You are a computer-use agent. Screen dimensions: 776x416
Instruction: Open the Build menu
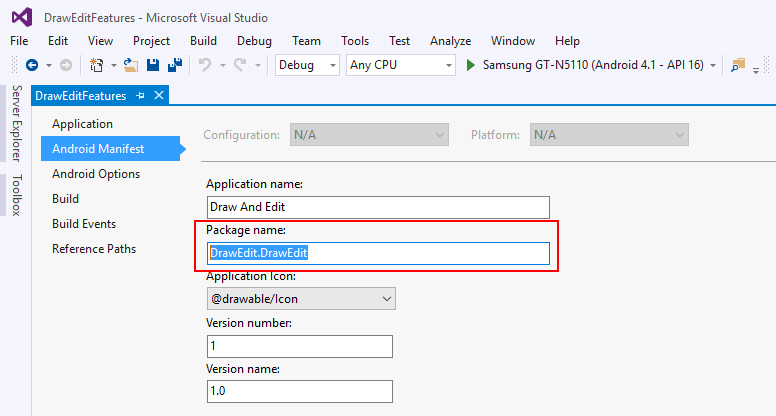203,41
